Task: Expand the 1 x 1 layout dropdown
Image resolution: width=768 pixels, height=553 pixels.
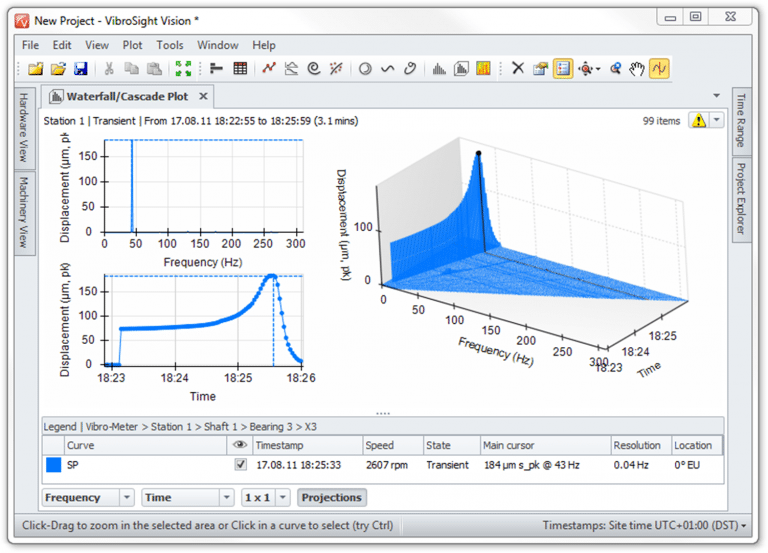Action: click(283, 498)
